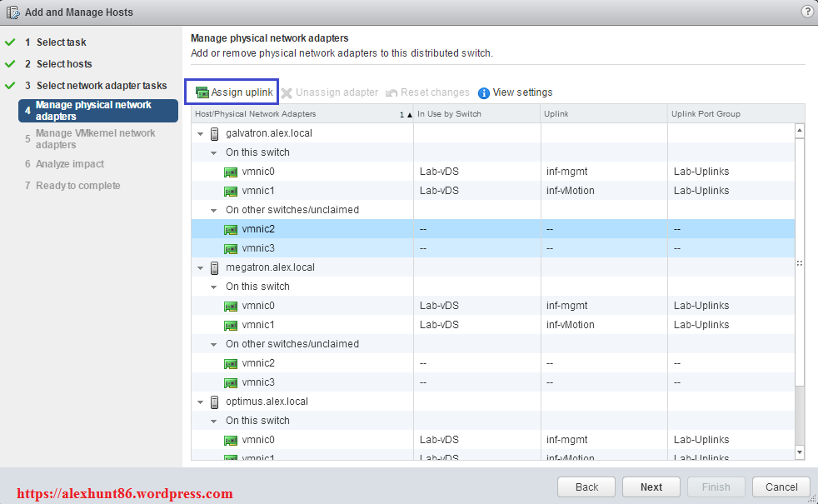Click the optimus.alex.local host icon

215,402
